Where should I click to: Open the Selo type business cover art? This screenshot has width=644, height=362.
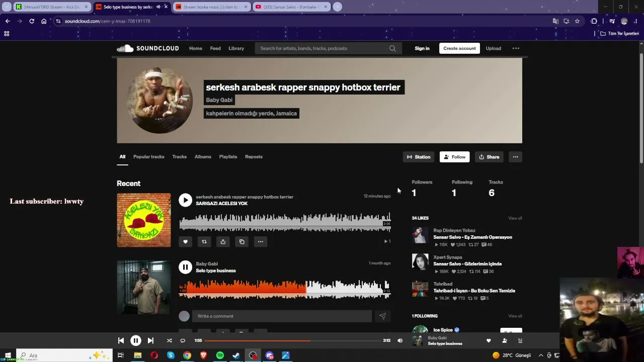click(144, 287)
